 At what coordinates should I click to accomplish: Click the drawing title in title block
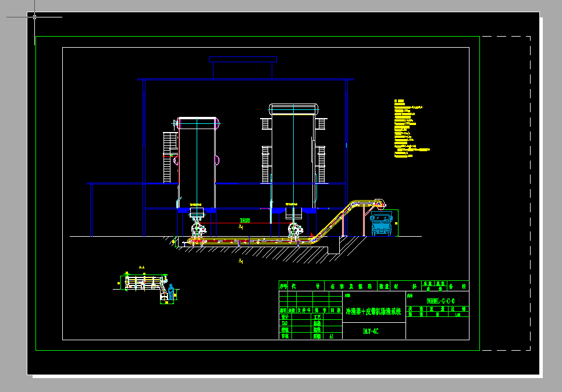(374, 312)
